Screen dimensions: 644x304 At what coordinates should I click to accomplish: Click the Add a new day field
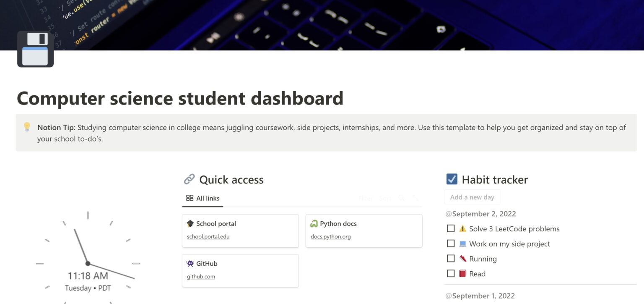point(472,197)
